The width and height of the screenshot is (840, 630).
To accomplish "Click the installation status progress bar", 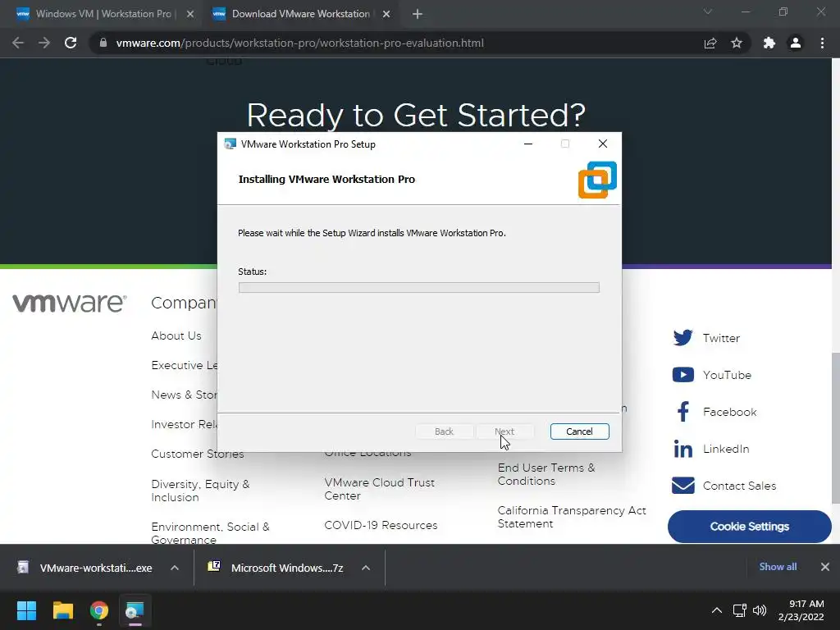I will (419, 288).
